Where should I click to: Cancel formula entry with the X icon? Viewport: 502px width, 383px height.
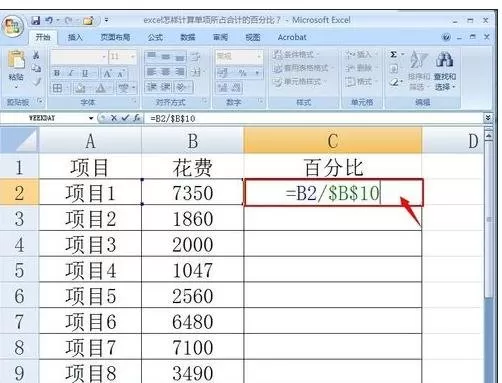(x=114, y=118)
